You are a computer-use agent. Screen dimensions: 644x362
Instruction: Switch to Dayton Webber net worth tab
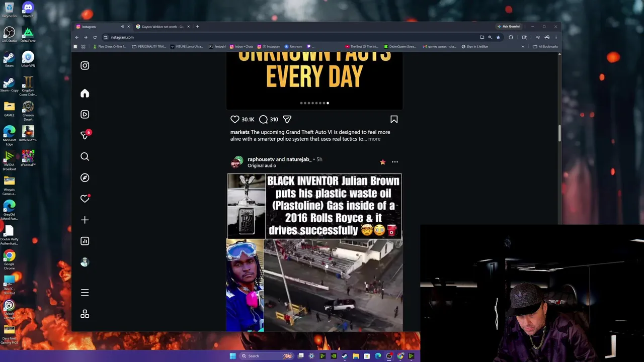point(162,27)
